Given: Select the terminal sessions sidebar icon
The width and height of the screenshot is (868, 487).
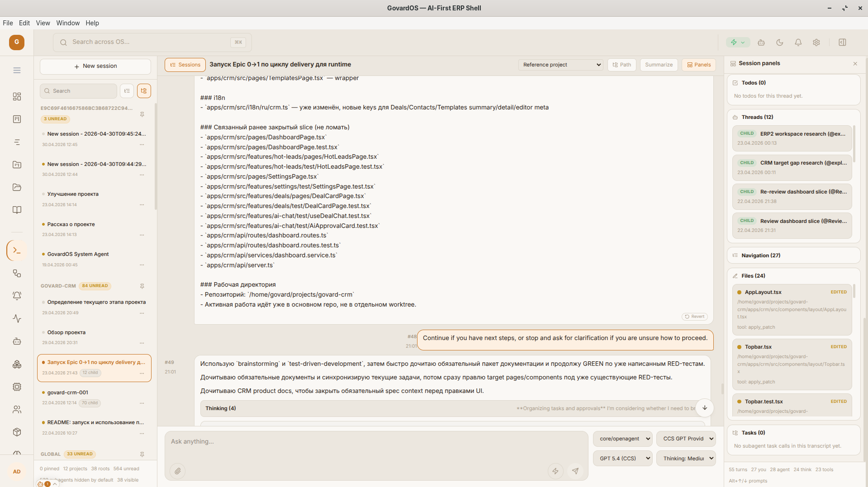Looking at the screenshot, I should click(x=17, y=251).
